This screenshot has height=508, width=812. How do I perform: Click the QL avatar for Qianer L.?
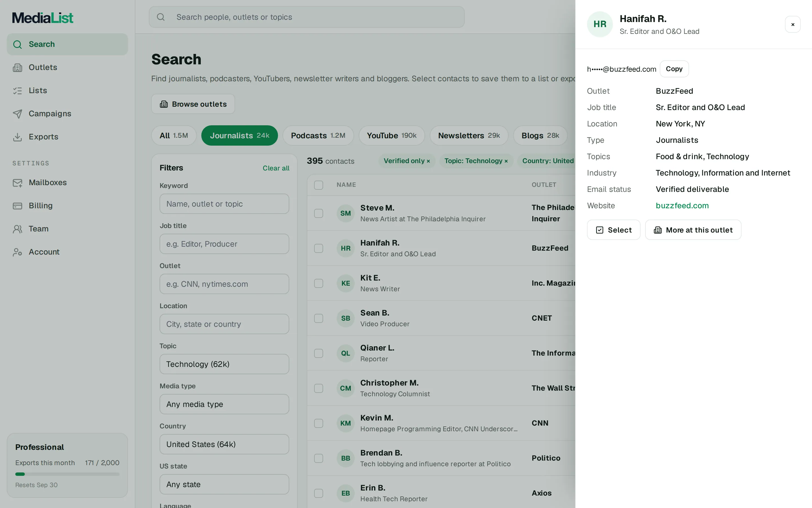point(346,353)
